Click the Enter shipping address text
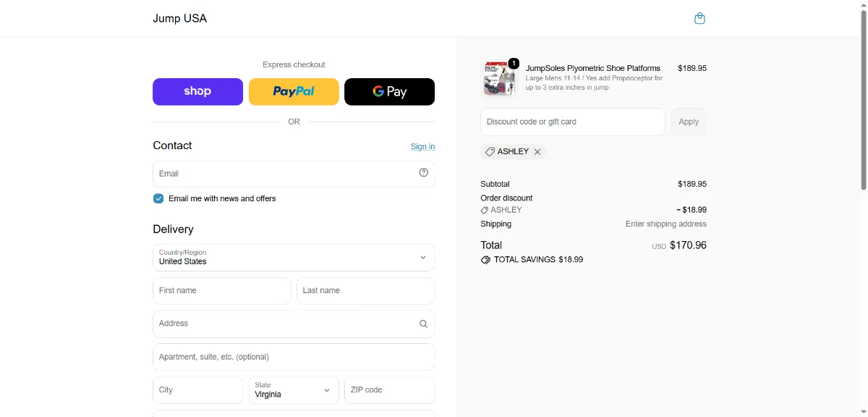This screenshot has height=417, width=868. click(x=666, y=224)
